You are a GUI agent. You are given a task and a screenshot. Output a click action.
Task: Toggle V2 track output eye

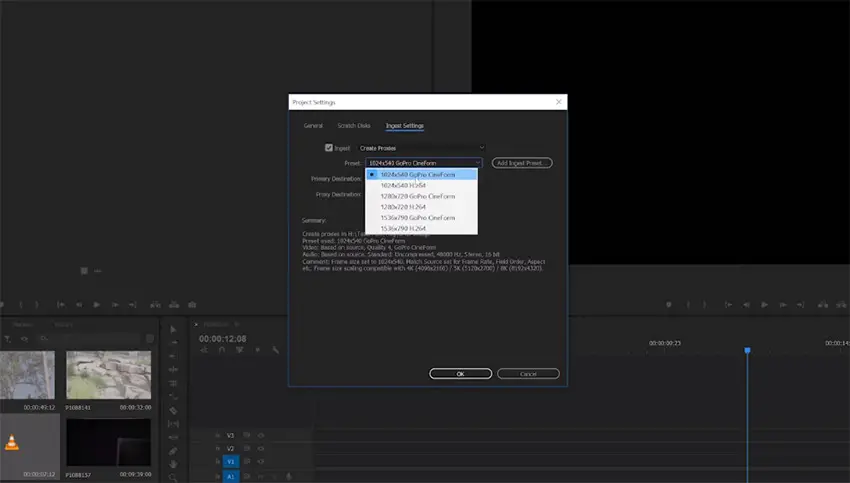pyautogui.click(x=261, y=448)
